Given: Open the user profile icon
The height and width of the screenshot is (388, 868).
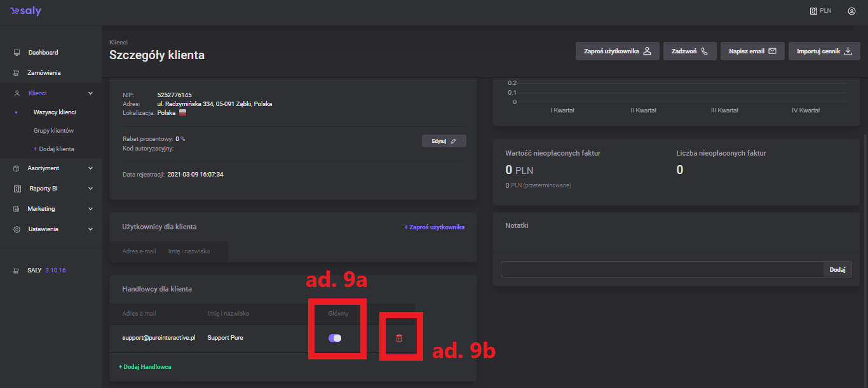Looking at the screenshot, I should 851,11.
